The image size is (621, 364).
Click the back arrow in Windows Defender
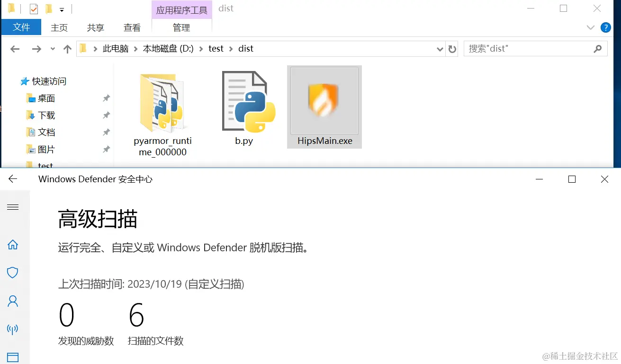point(12,179)
